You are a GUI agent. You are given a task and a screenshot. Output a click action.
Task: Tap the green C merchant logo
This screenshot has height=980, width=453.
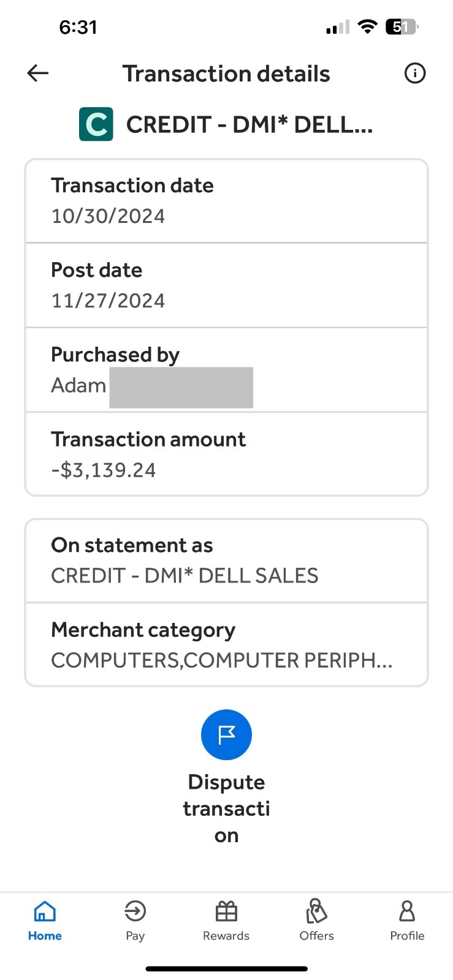[x=96, y=124]
